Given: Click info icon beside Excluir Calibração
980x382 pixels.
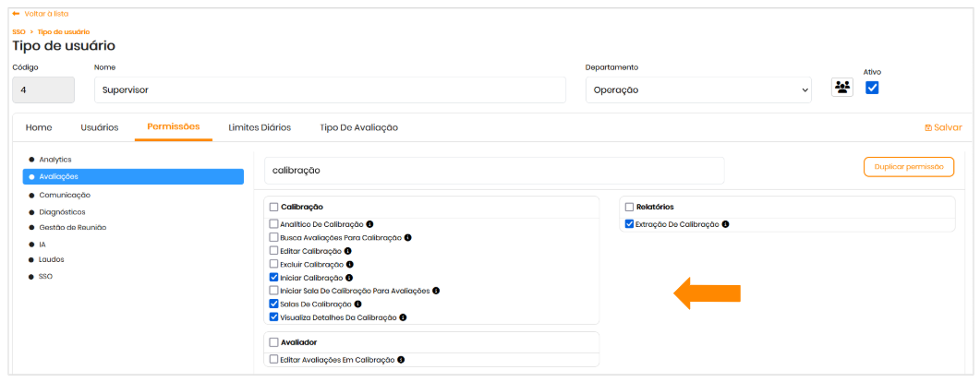Looking at the screenshot, I should tap(350, 264).
